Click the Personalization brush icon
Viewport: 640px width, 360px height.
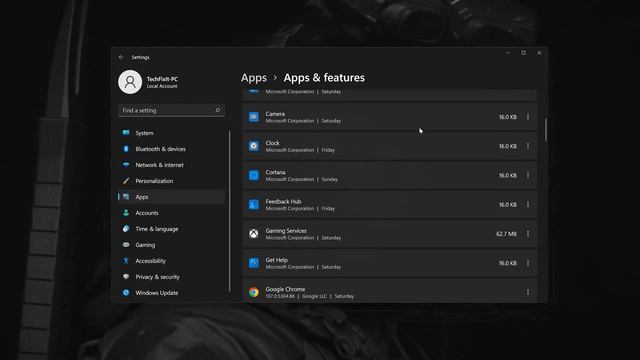tap(126, 180)
